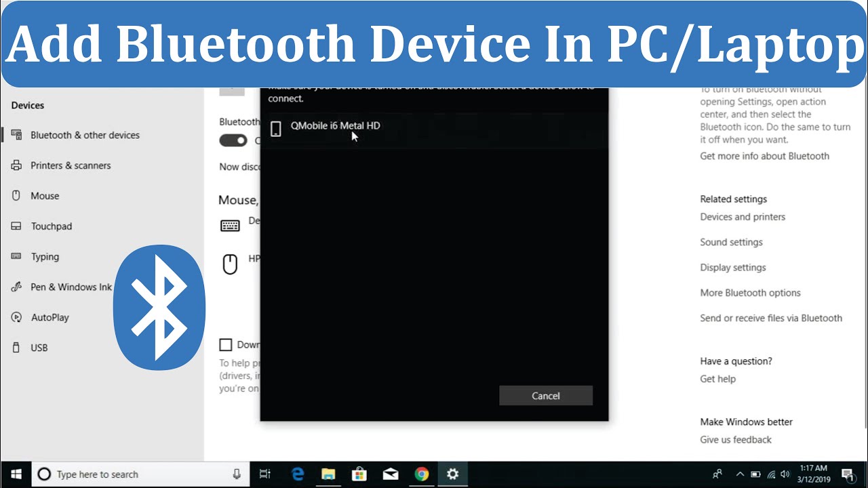The height and width of the screenshot is (488, 868).
Task: Click the Devices heading in sidebar
Action: tap(28, 105)
